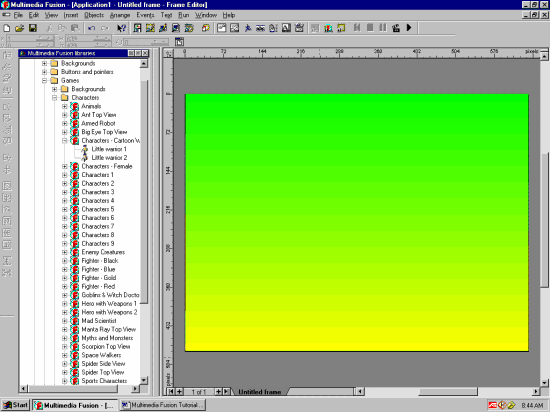Expand the Fighter - Gold library
Image resolution: width=551 pixels, height=413 pixels.
[x=65, y=278]
